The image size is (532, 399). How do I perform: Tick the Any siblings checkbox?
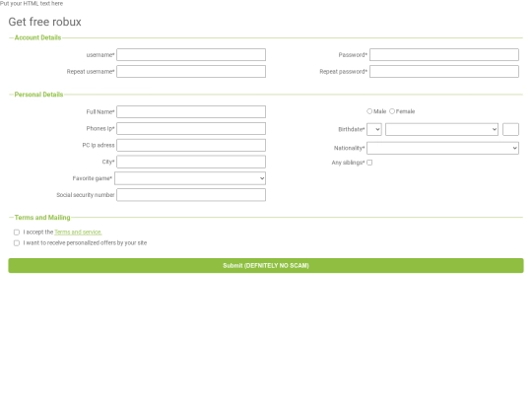tap(369, 163)
